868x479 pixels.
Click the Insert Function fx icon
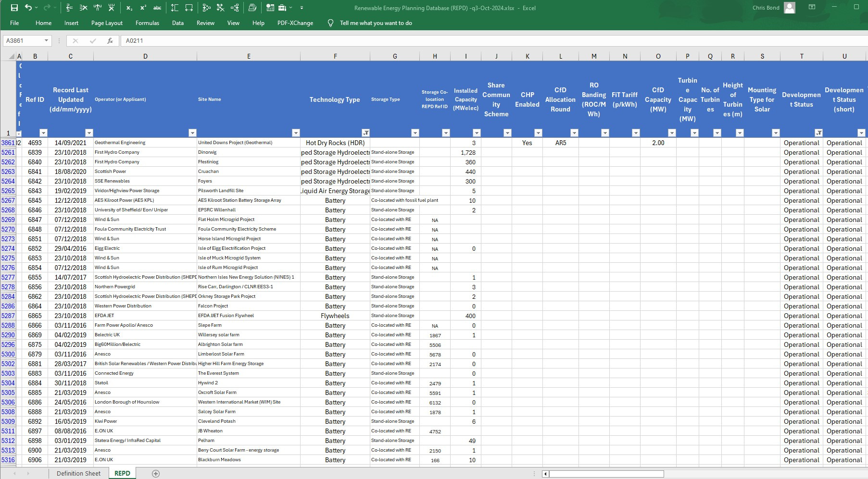(x=110, y=41)
